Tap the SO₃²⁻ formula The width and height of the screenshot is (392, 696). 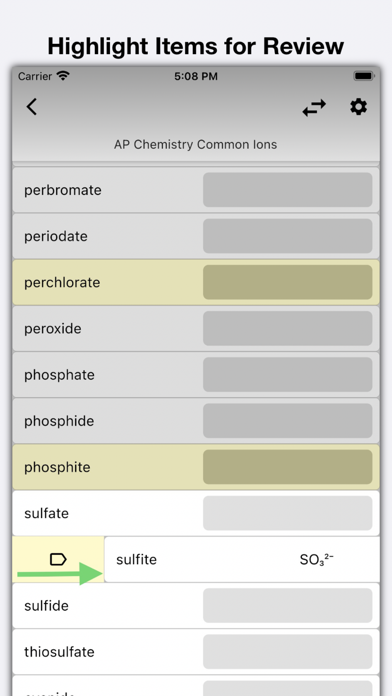click(x=317, y=559)
